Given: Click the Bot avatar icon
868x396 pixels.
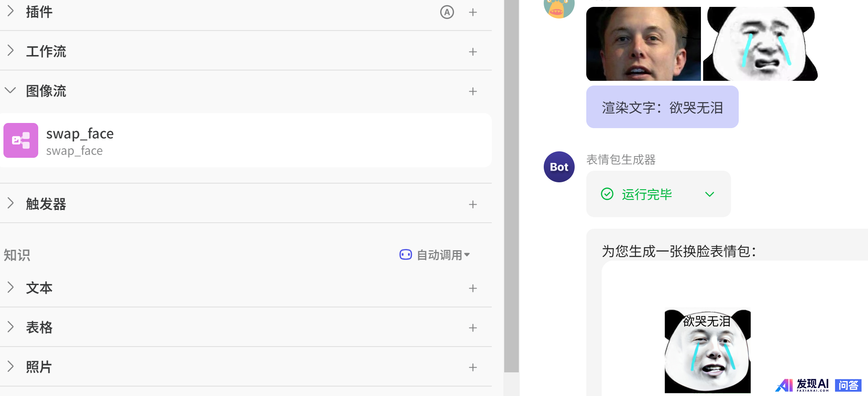Looking at the screenshot, I should click(x=559, y=167).
